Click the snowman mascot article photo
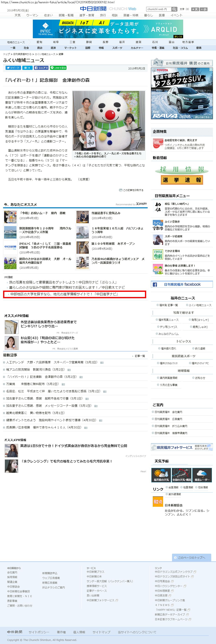 pos(109,120)
